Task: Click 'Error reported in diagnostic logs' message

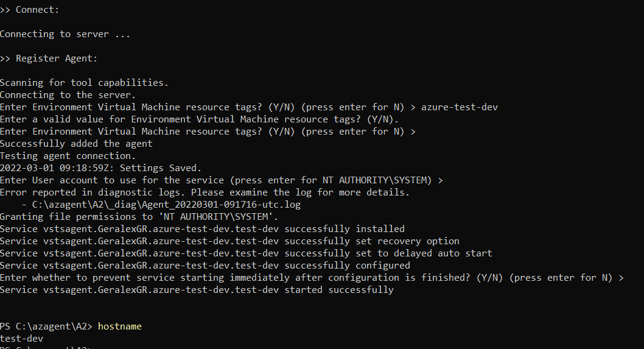Action: click(205, 192)
